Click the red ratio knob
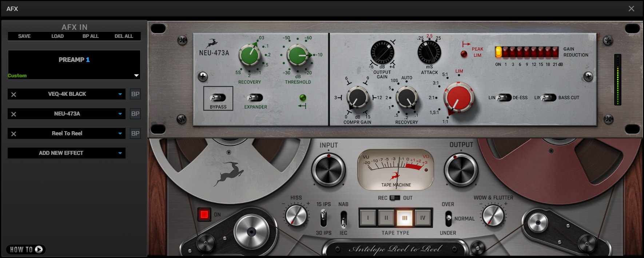644x258 pixels. [458, 97]
